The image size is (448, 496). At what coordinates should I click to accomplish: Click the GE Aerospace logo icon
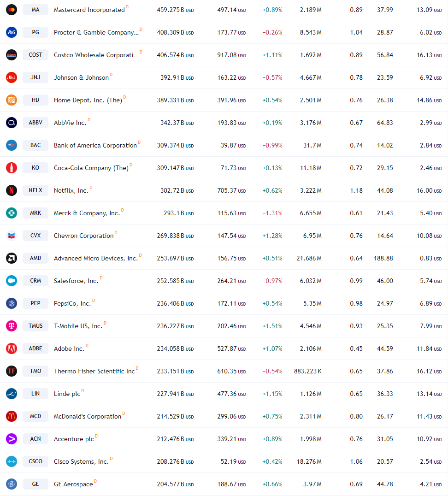coord(12,484)
